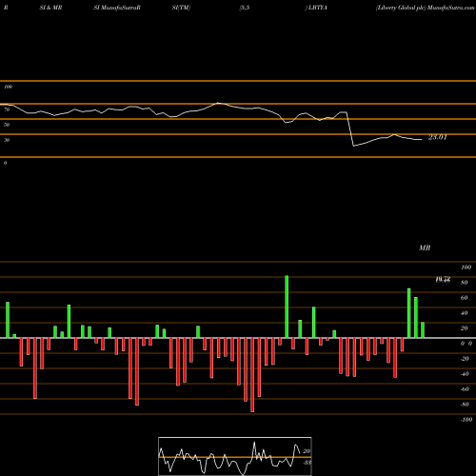Click the sharp drop on the RSI line
The width and height of the screenshot is (476, 476).
click(x=350, y=129)
